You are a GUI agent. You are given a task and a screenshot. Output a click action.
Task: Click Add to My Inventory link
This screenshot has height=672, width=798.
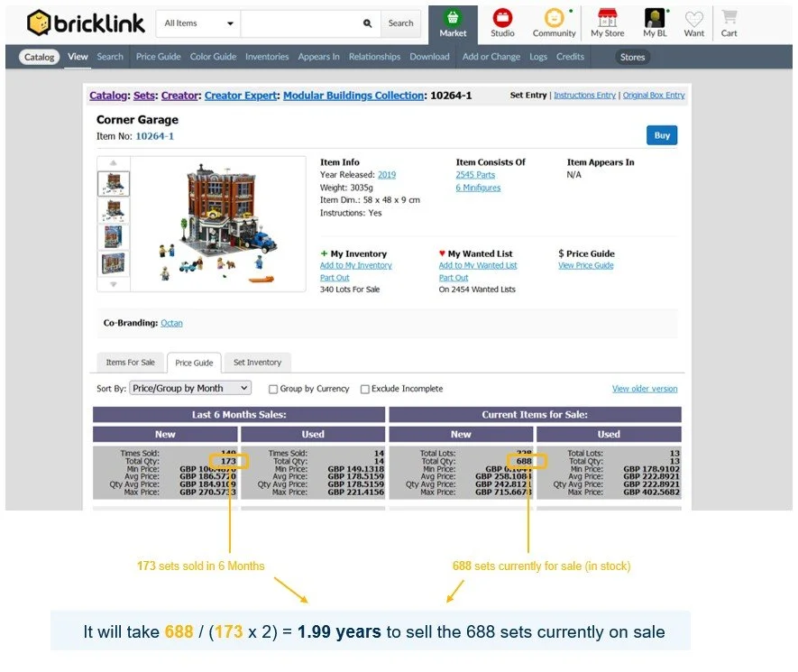(356, 265)
